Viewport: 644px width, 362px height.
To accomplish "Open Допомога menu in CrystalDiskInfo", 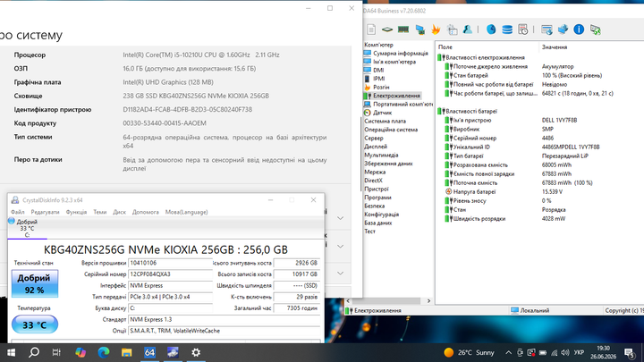I will 146,212.
